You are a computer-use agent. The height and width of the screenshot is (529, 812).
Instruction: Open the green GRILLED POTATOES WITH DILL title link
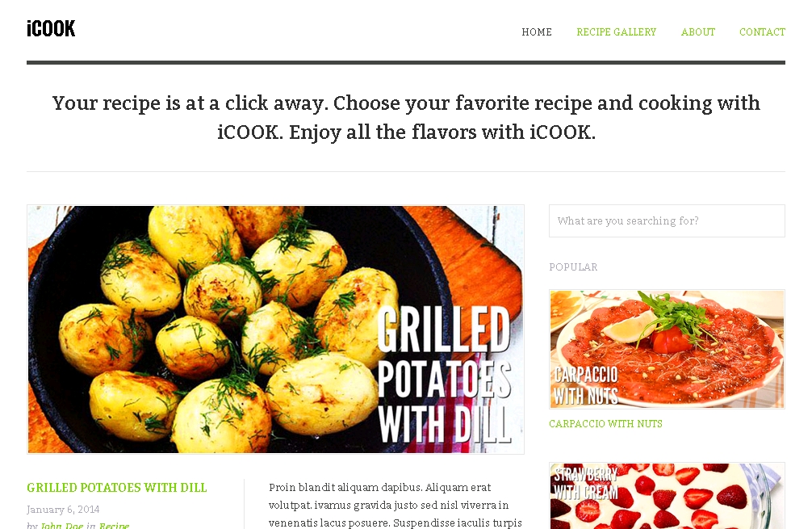tap(116, 488)
